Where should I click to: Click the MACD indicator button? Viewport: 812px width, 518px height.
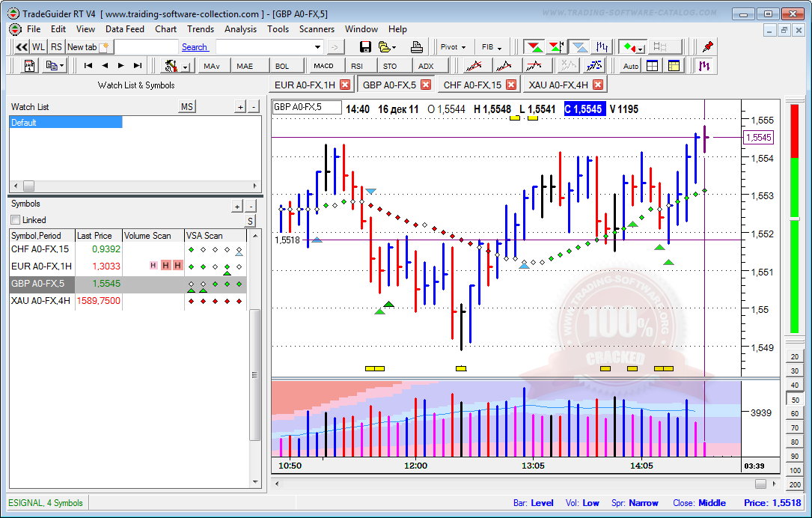click(323, 66)
